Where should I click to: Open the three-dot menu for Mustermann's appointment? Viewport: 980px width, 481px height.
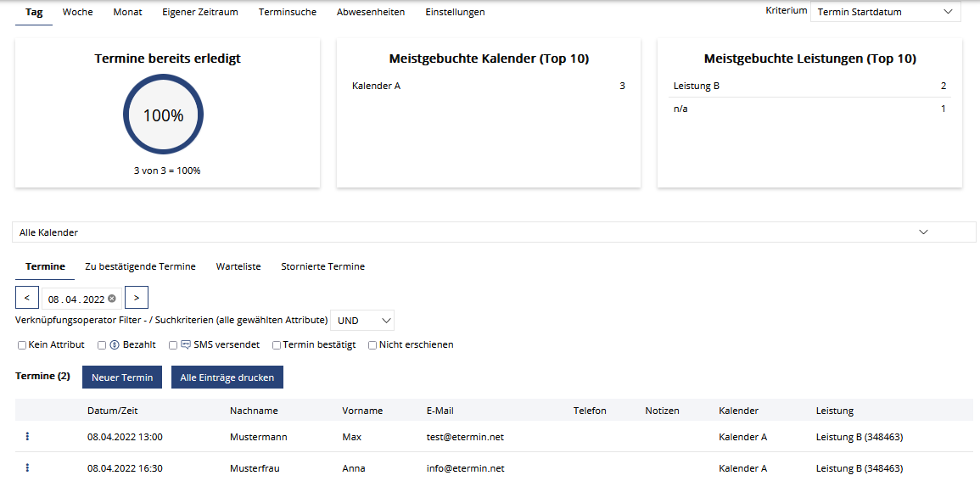point(27,437)
